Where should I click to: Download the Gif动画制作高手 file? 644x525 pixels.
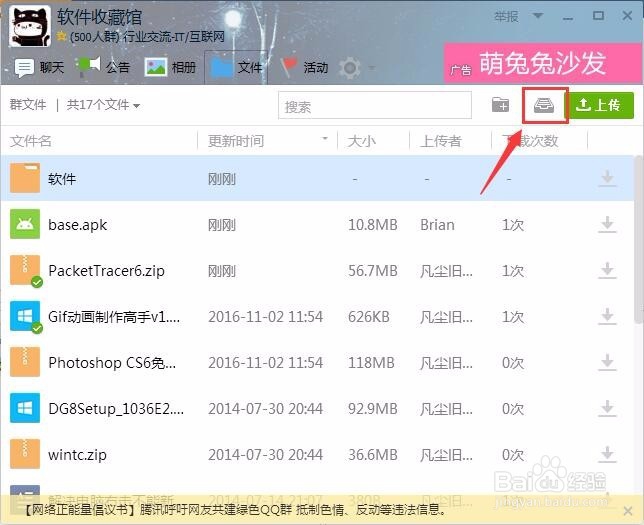pyautogui.click(x=607, y=317)
